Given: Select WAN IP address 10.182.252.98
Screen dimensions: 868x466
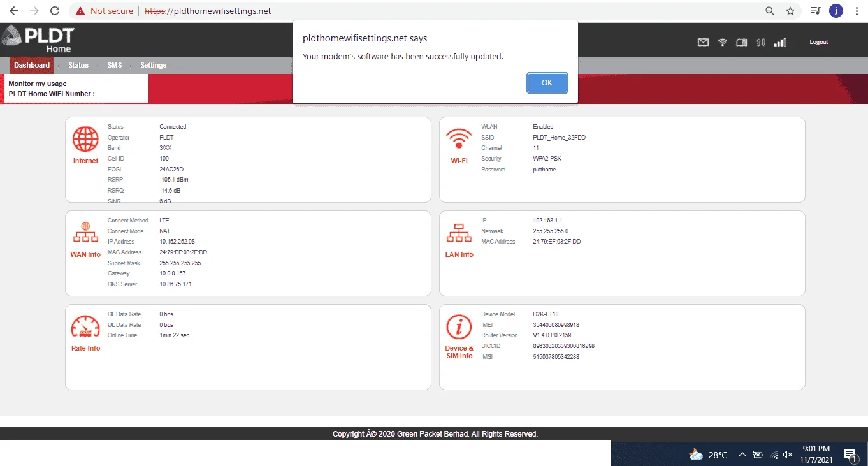Looking at the screenshot, I should click(x=177, y=242).
